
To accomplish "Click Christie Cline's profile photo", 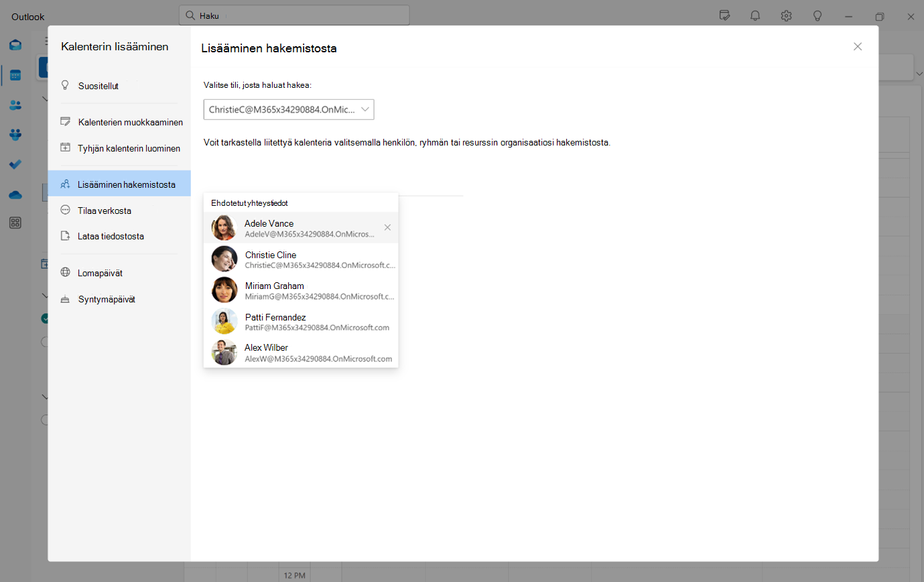I will (x=224, y=259).
